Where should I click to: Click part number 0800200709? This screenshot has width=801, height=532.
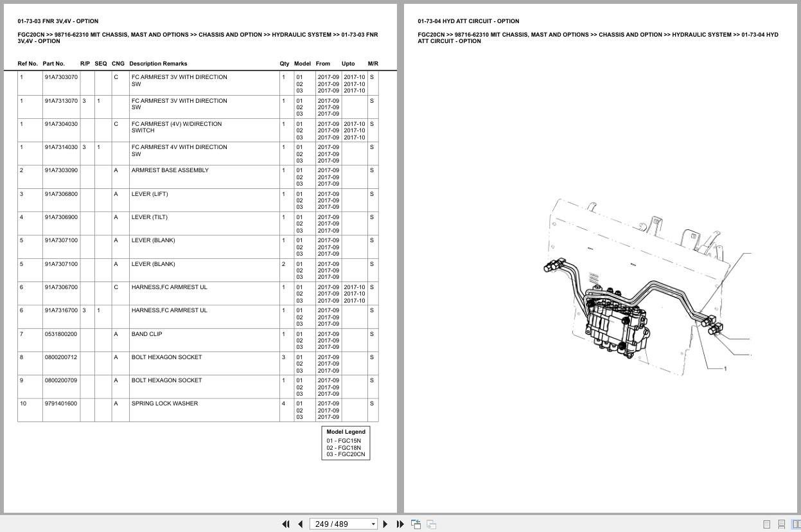(61, 380)
